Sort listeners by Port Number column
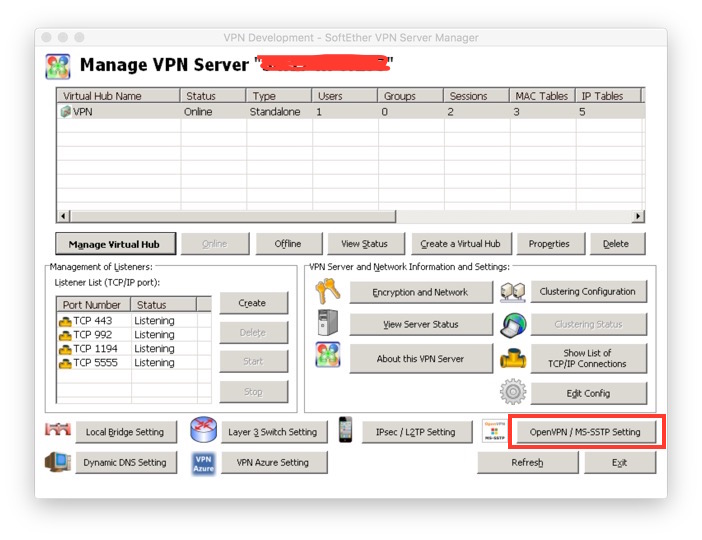Screen dimensions: 702x540 point(94,304)
